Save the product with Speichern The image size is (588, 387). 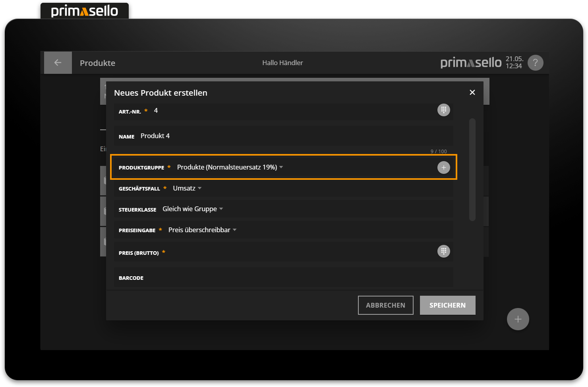click(447, 305)
